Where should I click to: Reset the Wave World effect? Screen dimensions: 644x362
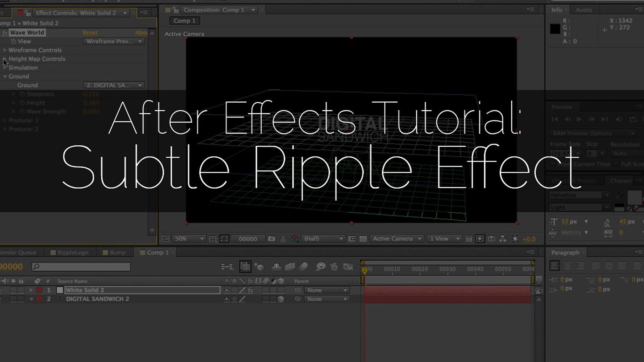tap(90, 33)
